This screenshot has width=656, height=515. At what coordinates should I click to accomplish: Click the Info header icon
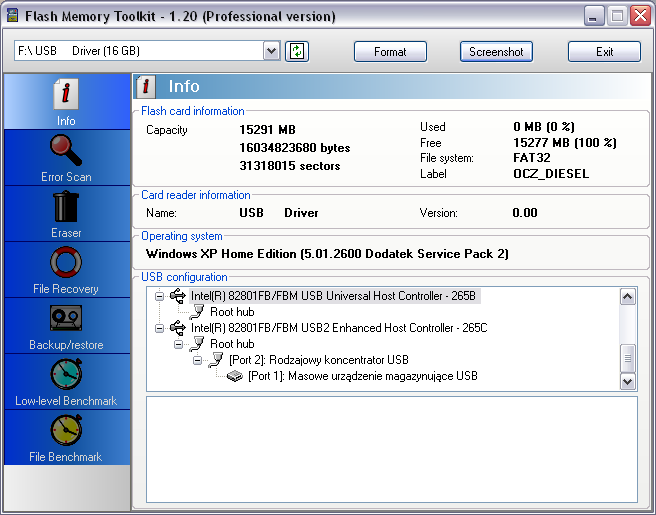coord(146,86)
